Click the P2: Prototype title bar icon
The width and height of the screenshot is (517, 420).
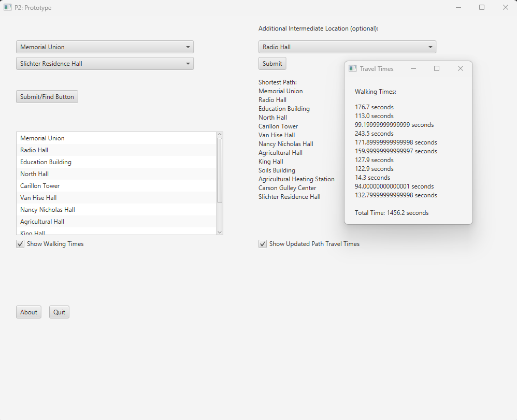pyautogui.click(x=8, y=8)
